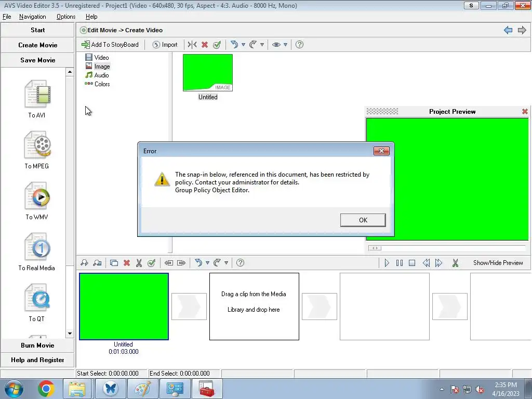Click help icon on storyboard toolbar

pos(240,262)
